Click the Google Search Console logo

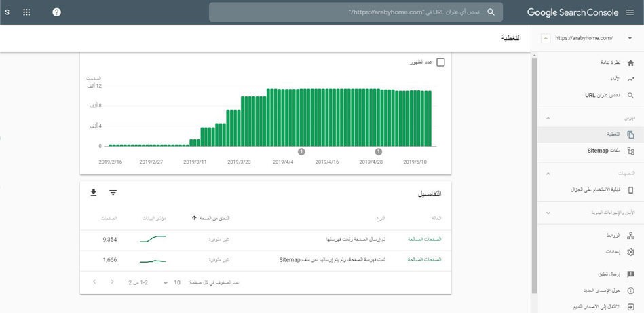tap(573, 12)
